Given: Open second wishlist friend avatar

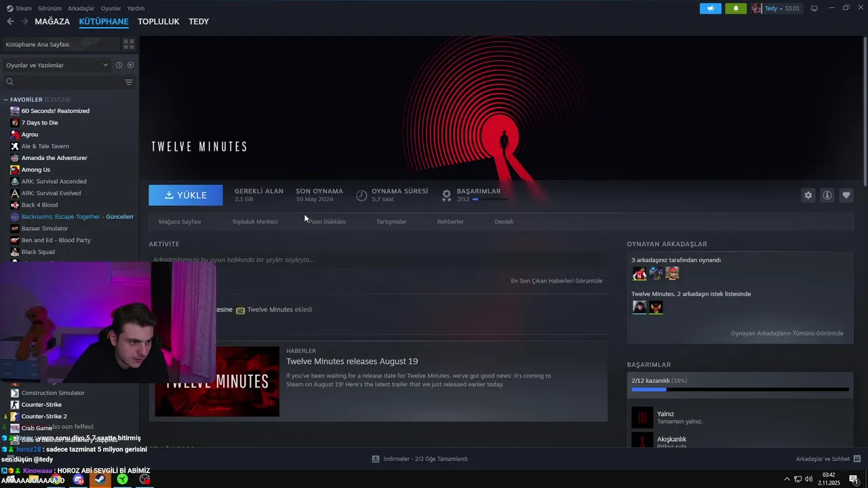Looking at the screenshot, I should [656, 307].
